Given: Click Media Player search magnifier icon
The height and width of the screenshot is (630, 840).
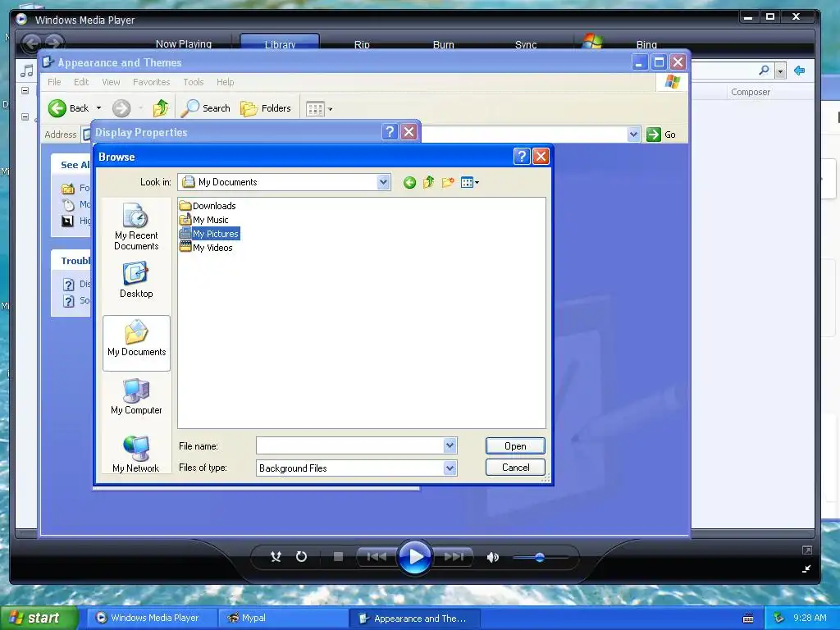Looking at the screenshot, I should click(x=764, y=71).
